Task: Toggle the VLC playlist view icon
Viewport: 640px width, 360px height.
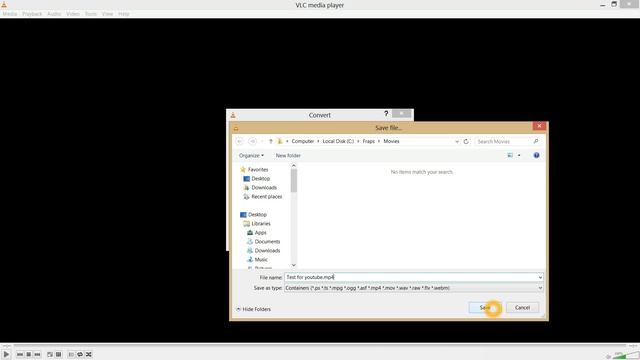Action: coord(71,354)
